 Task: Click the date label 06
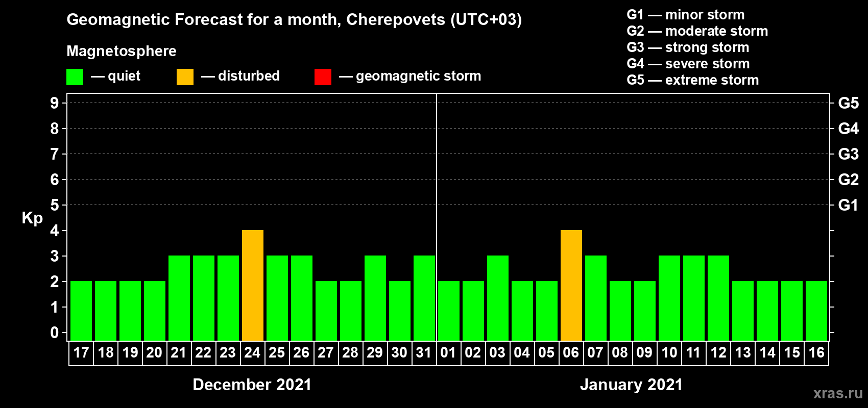[571, 353]
